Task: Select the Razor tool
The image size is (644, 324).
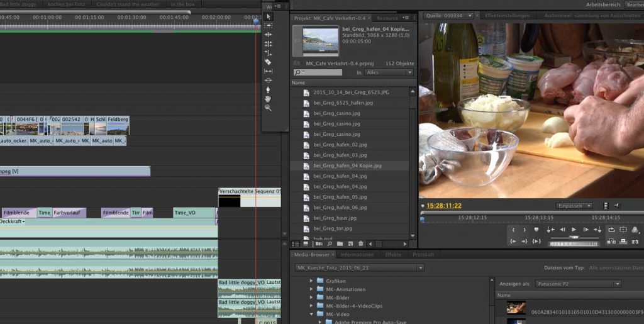Action: click(x=268, y=62)
